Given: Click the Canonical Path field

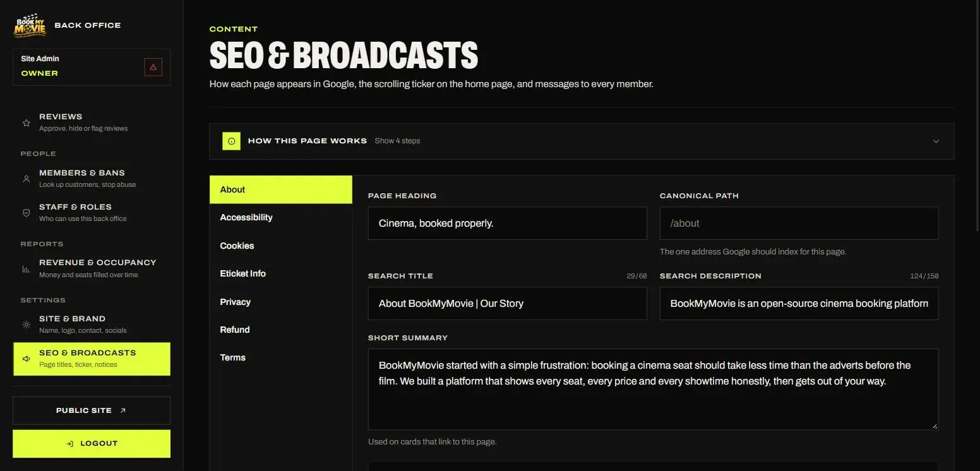Looking at the screenshot, I should click(x=799, y=223).
